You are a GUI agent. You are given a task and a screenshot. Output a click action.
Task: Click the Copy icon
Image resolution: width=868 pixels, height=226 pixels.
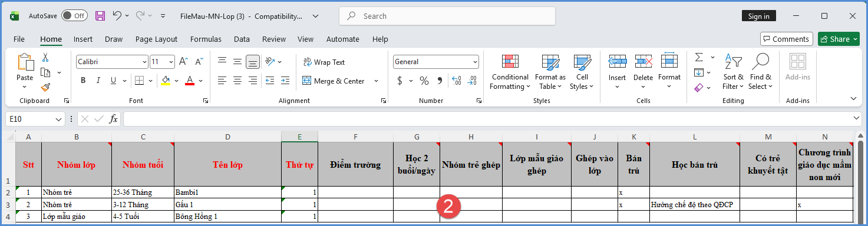click(x=45, y=72)
